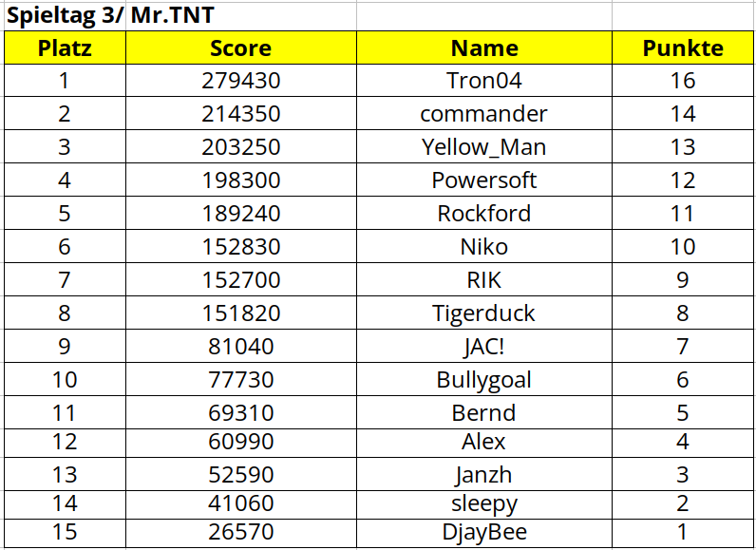Select score 189240 for Rockford
The height and width of the screenshot is (550, 756).
[x=240, y=214]
